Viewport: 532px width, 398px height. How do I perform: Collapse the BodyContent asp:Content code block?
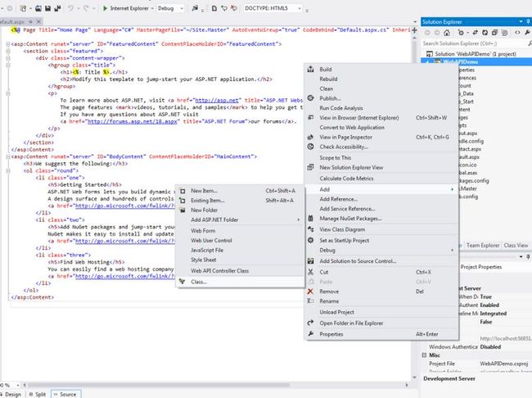click(x=8, y=156)
